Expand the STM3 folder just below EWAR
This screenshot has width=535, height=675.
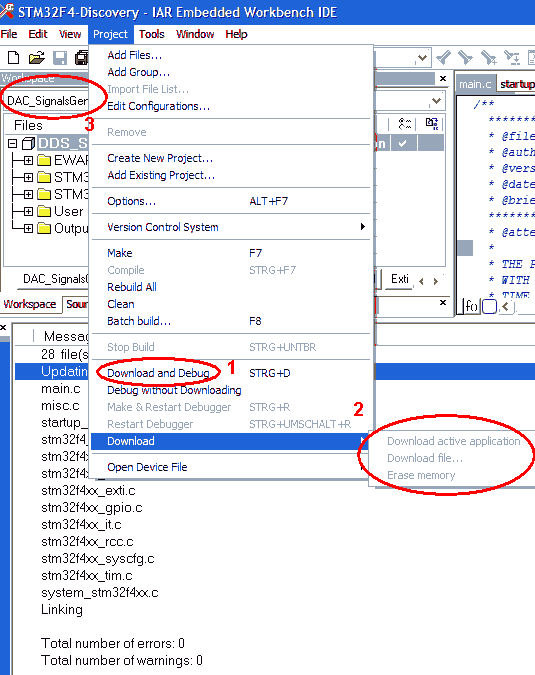tap(28, 177)
